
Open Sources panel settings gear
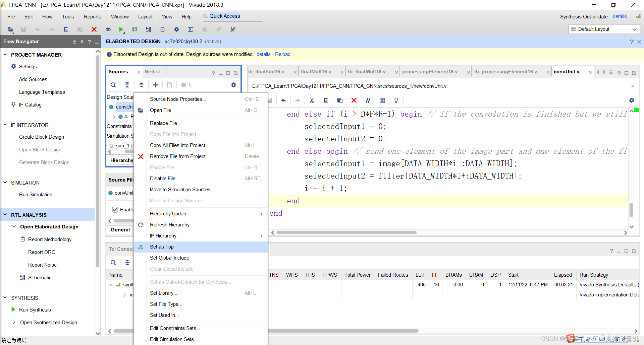pyautogui.click(x=233, y=85)
